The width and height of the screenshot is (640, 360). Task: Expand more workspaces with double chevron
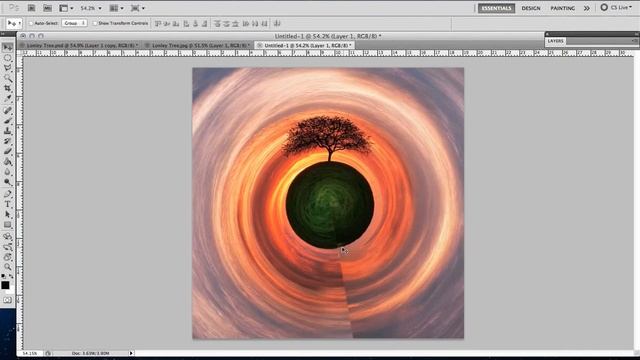click(x=587, y=8)
